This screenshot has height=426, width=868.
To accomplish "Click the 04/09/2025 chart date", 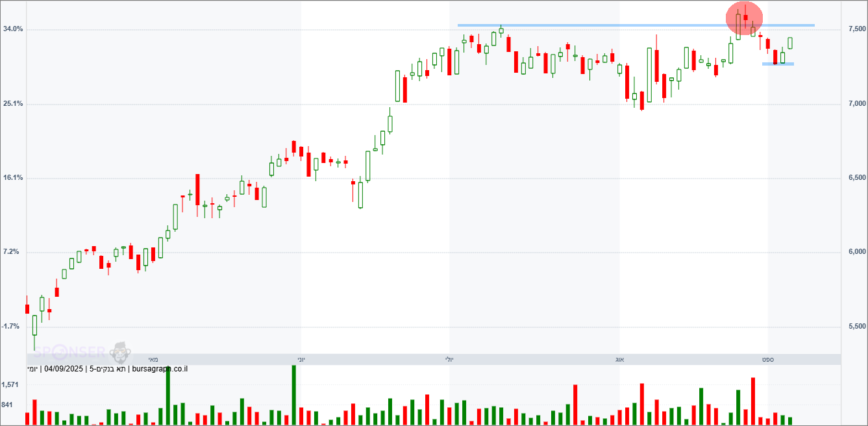I will [x=64, y=370].
